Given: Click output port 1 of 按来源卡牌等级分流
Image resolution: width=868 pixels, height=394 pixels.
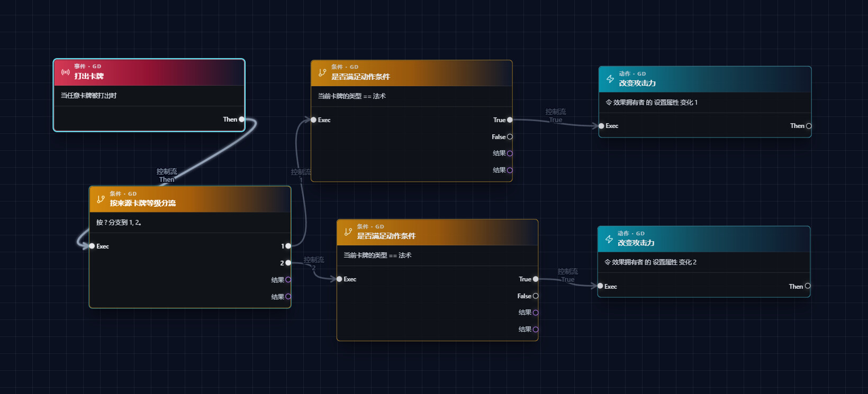Looking at the screenshot, I should click(288, 246).
